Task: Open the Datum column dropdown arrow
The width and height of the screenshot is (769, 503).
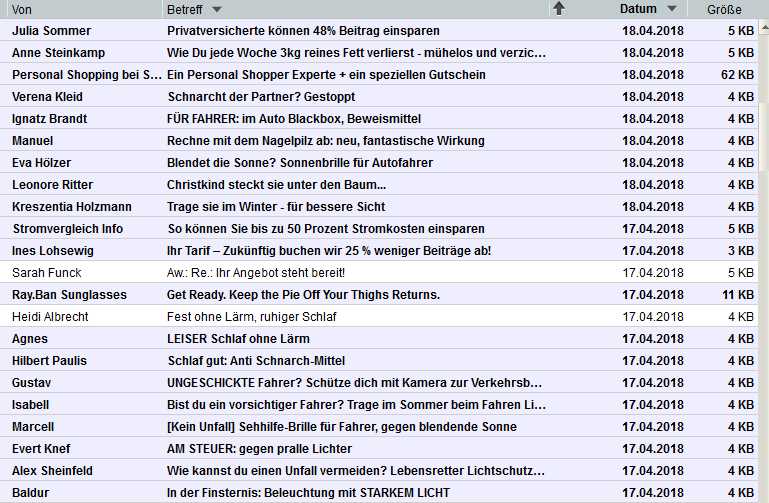Action: click(x=671, y=10)
